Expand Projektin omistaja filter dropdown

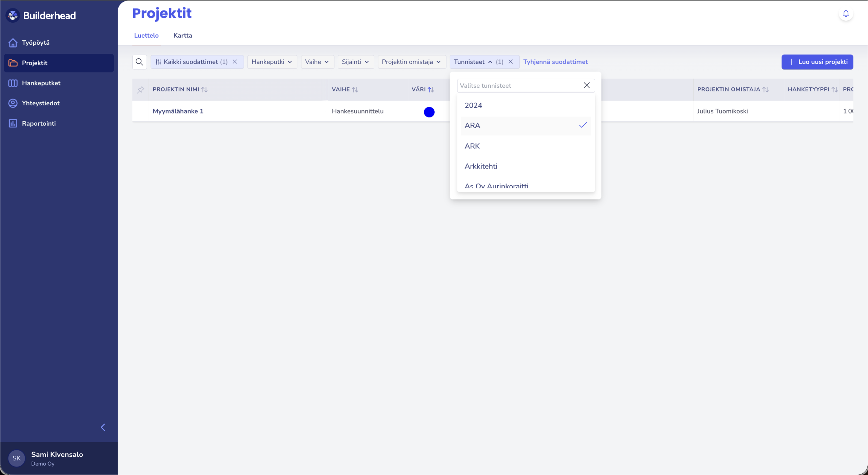click(411, 62)
